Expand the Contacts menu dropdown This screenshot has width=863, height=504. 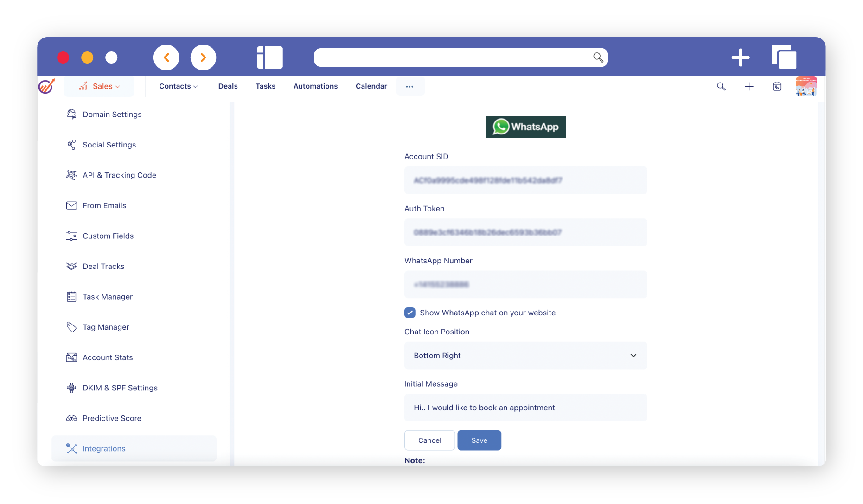[x=179, y=86]
